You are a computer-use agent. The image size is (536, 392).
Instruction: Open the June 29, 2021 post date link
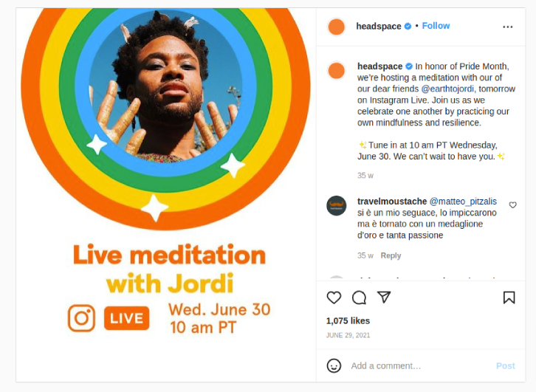tap(348, 335)
